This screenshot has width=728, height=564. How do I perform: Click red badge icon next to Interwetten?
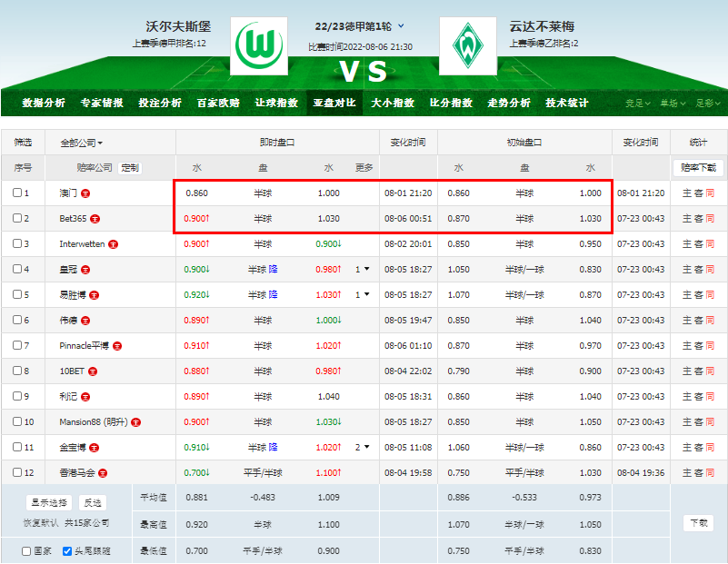[x=114, y=244]
